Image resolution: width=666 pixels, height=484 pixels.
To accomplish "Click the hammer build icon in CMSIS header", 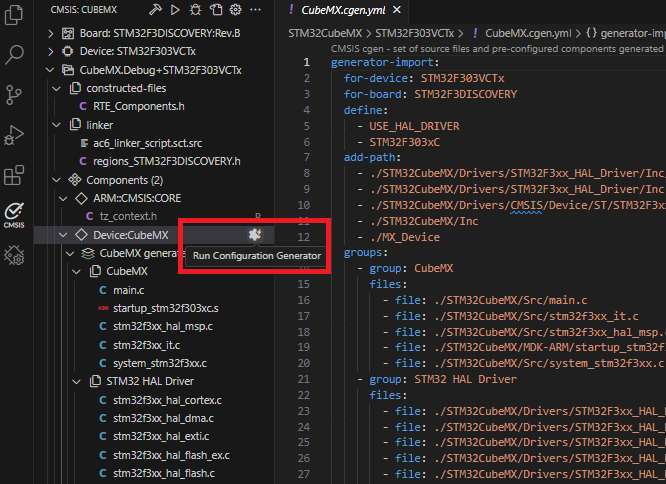I will (x=155, y=10).
